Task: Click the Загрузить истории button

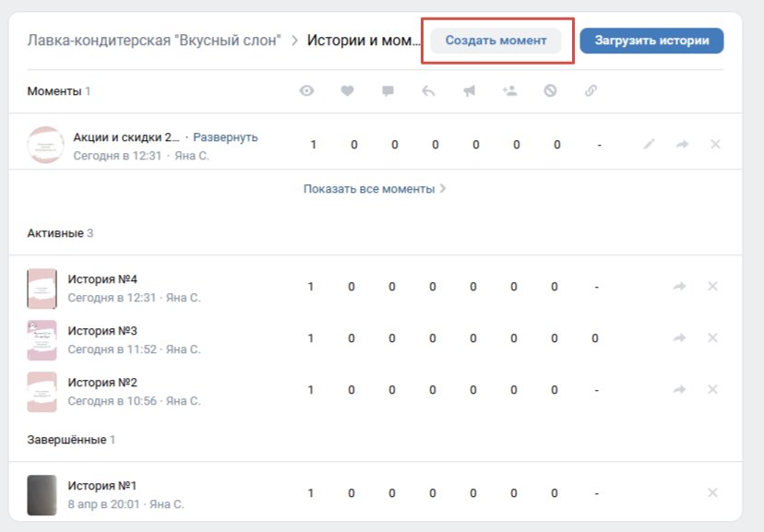Action: pyautogui.click(x=651, y=41)
